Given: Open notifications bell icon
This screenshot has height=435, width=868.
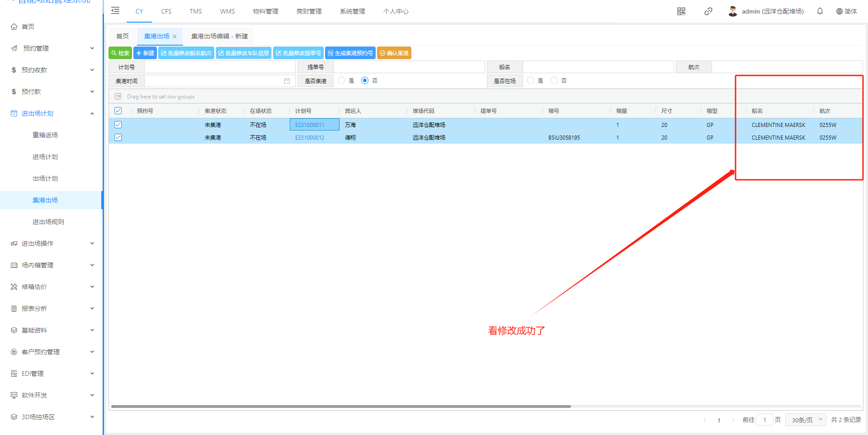Looking at the screenshot, I should coord(820,11).
